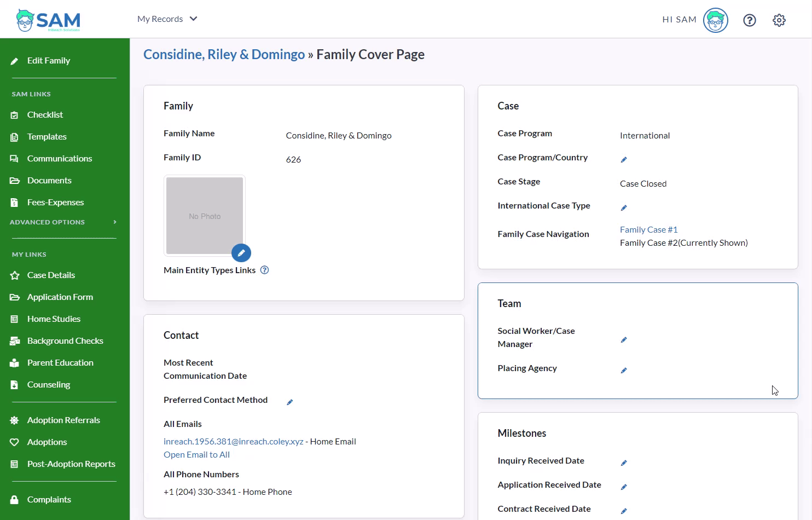Click the Templates icon in sidebar
Image resolution: width=812 pixels, height=520 pixels.
click(x=15, y=137)
